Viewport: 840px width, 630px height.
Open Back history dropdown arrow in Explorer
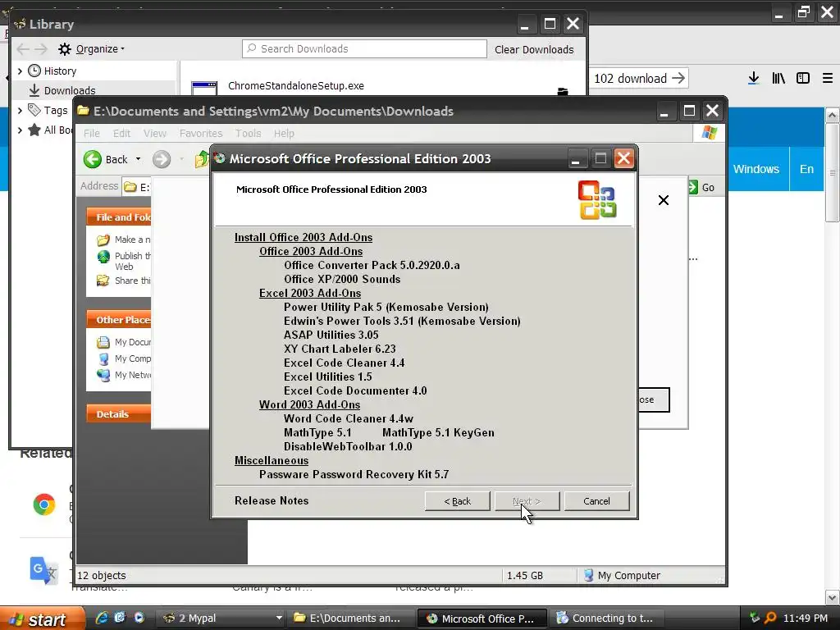coord(138,159)
